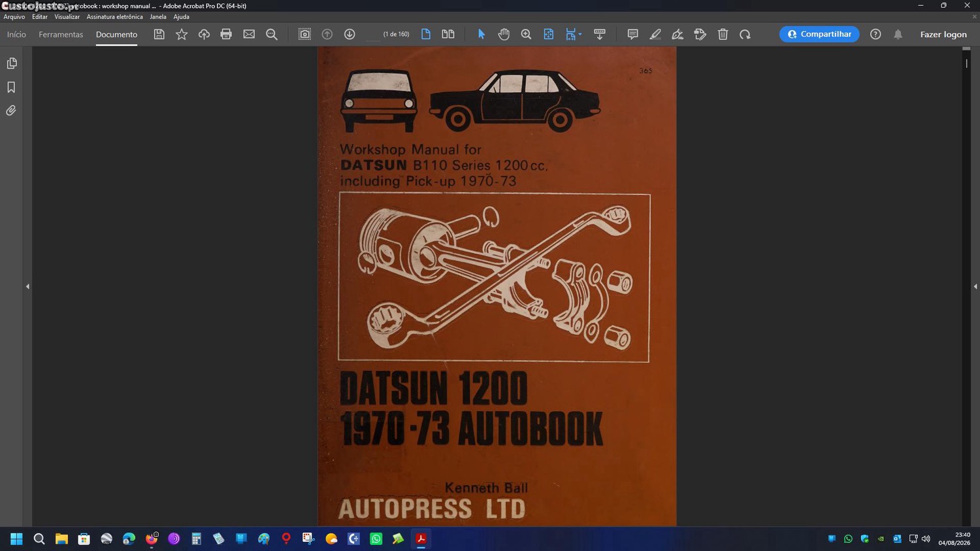
Task: Switch to the Ferramentas tab
Action: (x=61, y=34)
